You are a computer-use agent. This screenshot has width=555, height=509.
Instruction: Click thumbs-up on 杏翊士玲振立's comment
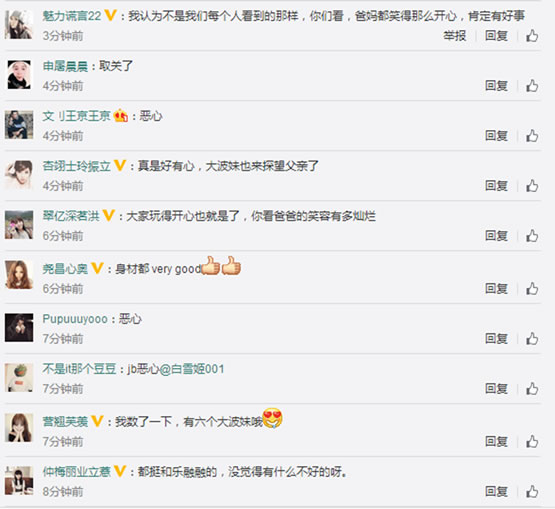[x=532, y=186]
